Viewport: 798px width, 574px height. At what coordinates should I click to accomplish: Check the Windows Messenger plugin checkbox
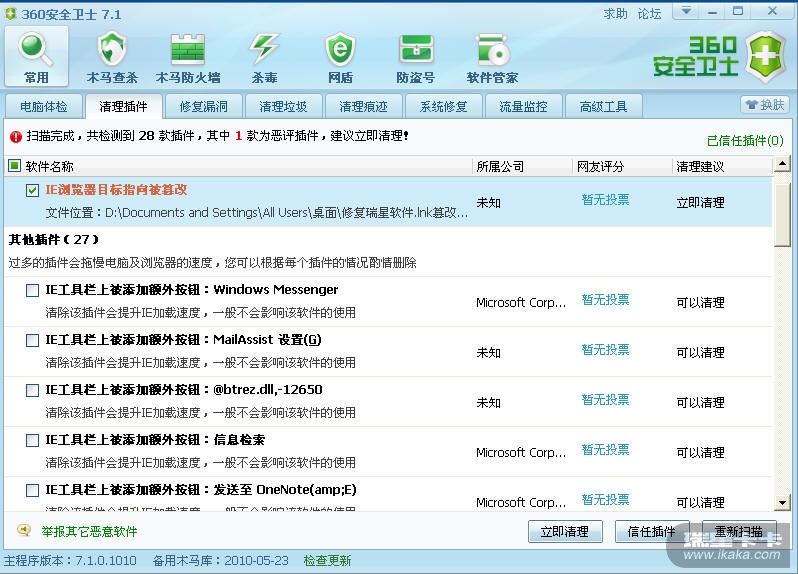click(33, 290)
